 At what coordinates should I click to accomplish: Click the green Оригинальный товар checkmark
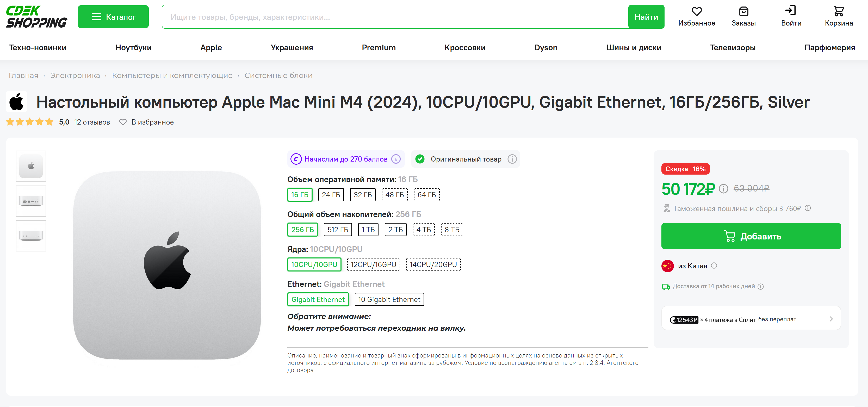coord(420,159)
